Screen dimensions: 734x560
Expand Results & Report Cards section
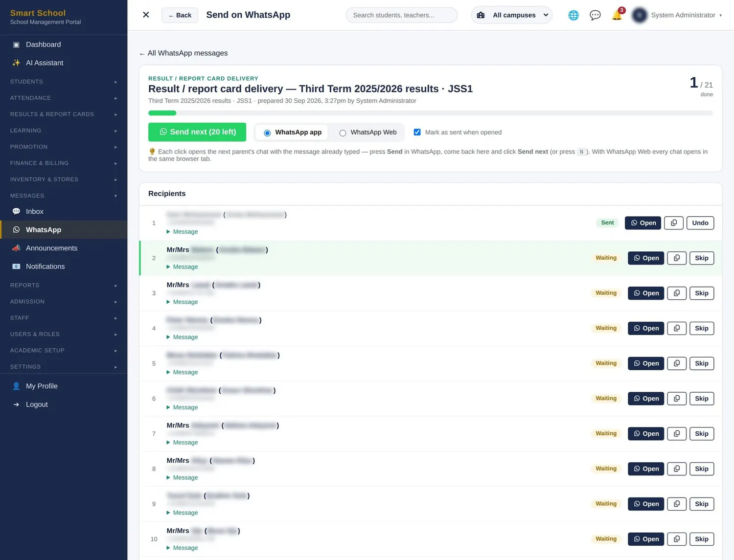64,114
